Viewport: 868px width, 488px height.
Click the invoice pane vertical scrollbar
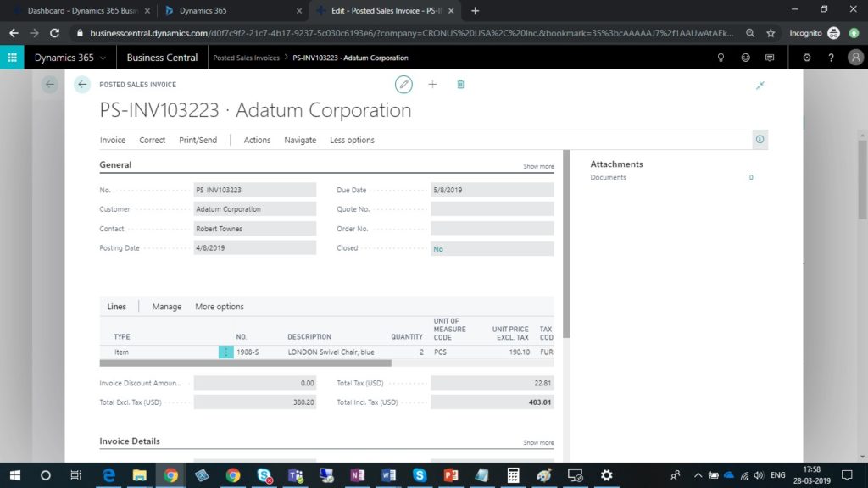[x=566, y=243]
